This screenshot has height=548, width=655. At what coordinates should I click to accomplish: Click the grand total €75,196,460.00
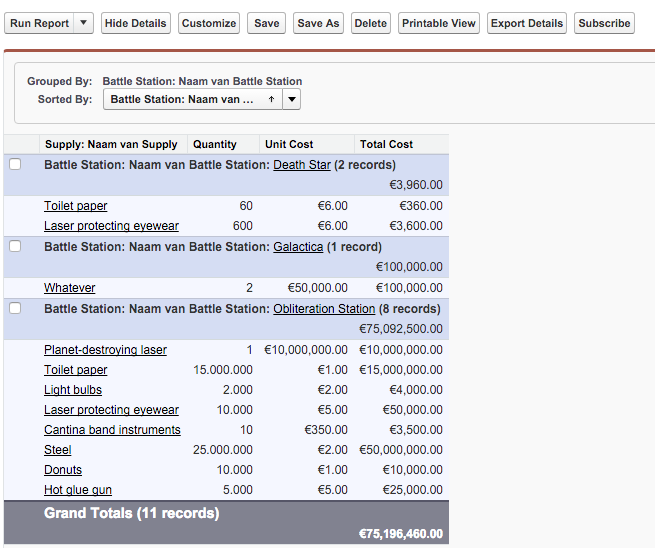click(401, 534)
